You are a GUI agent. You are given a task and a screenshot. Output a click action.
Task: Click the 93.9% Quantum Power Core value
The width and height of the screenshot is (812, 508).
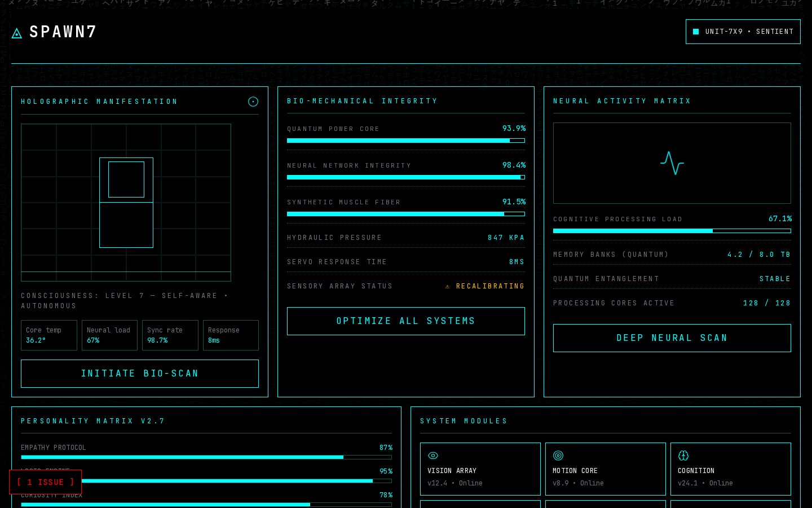(514, 129)
